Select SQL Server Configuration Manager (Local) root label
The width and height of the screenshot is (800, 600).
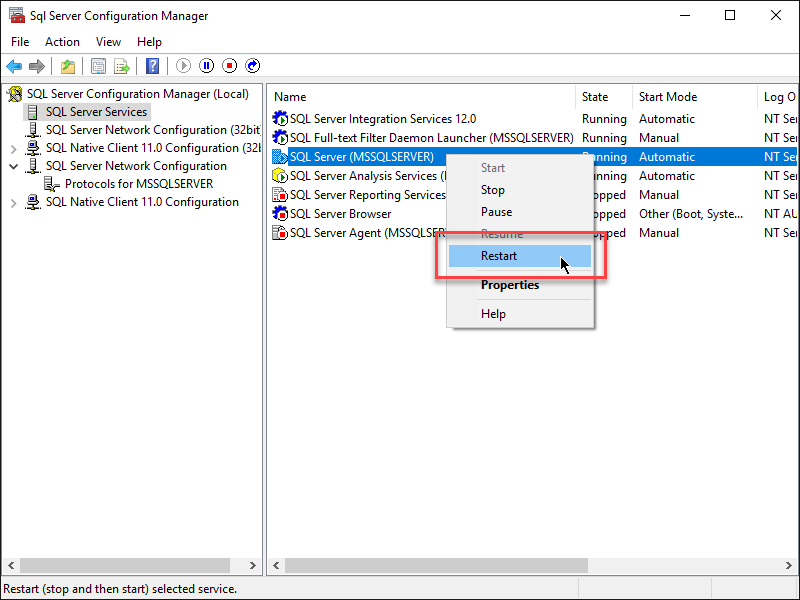pos(138,94)
